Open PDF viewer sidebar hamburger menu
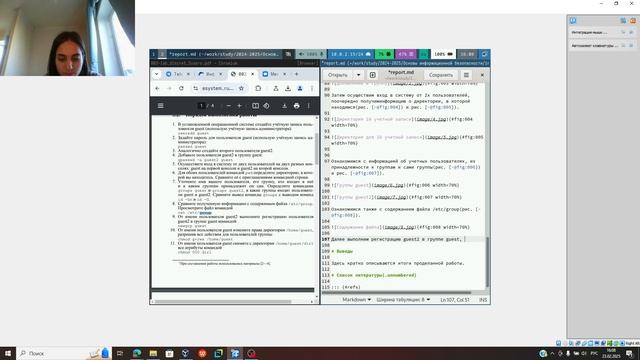Viewport: 640px width, 360px height. click(160, 106)
